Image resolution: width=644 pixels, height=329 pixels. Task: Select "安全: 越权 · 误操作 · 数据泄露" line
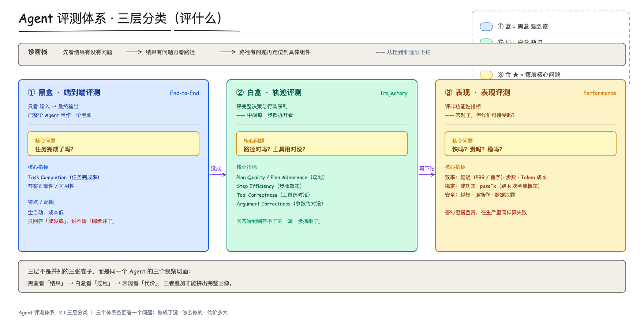pyautogui.click(x=480, y=195)
